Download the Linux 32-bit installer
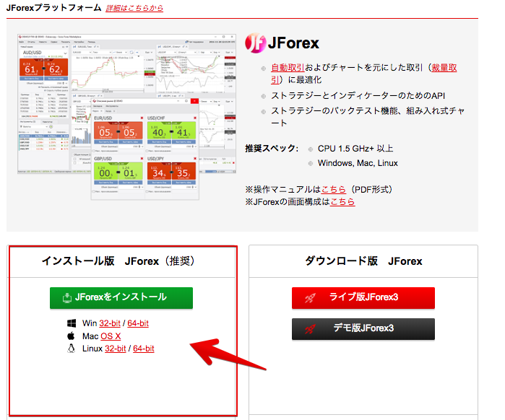The height and width of the screenshot is (420, 505). click(x=115, y=349)
